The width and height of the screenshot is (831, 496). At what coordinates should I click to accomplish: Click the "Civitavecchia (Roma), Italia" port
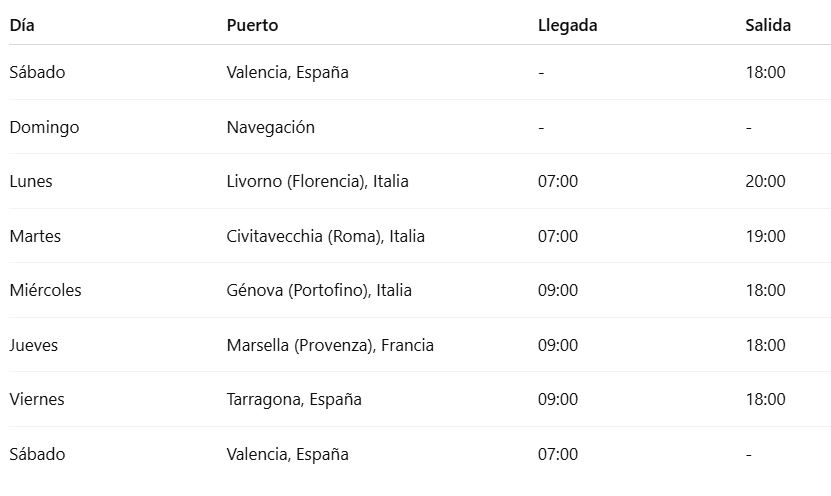pyautogui.click(x=325, y=236)
